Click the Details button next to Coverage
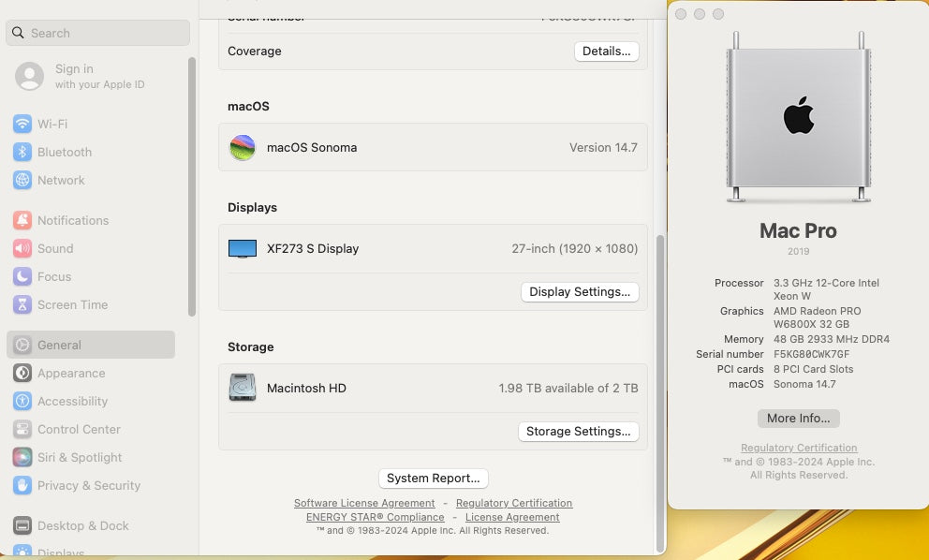Screen dimensions: 929x560 606,52
